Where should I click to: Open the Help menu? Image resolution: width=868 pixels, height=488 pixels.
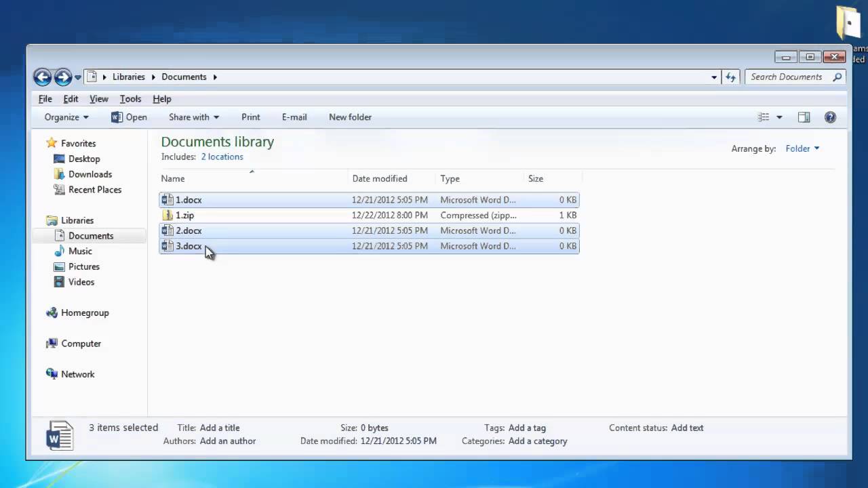pyautogui.click(x=162, y=99)
